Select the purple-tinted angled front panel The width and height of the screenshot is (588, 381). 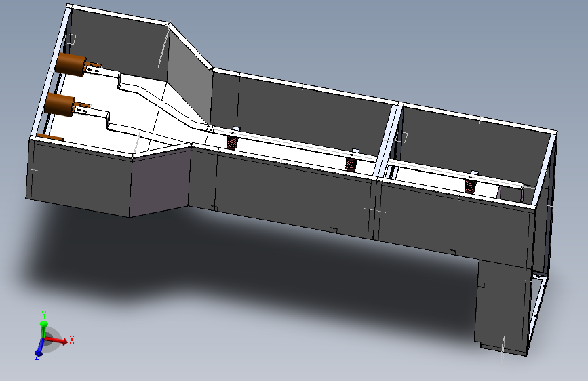[x=160, y=182]
